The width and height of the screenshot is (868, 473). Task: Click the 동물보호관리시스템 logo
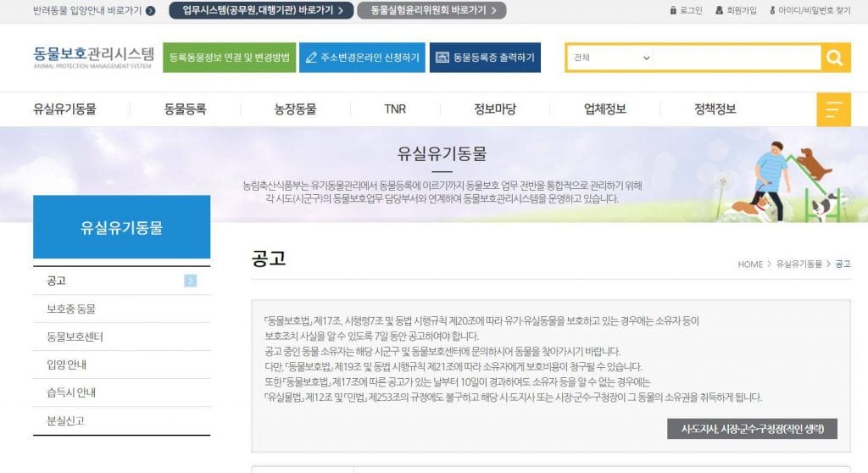(93, 58)
